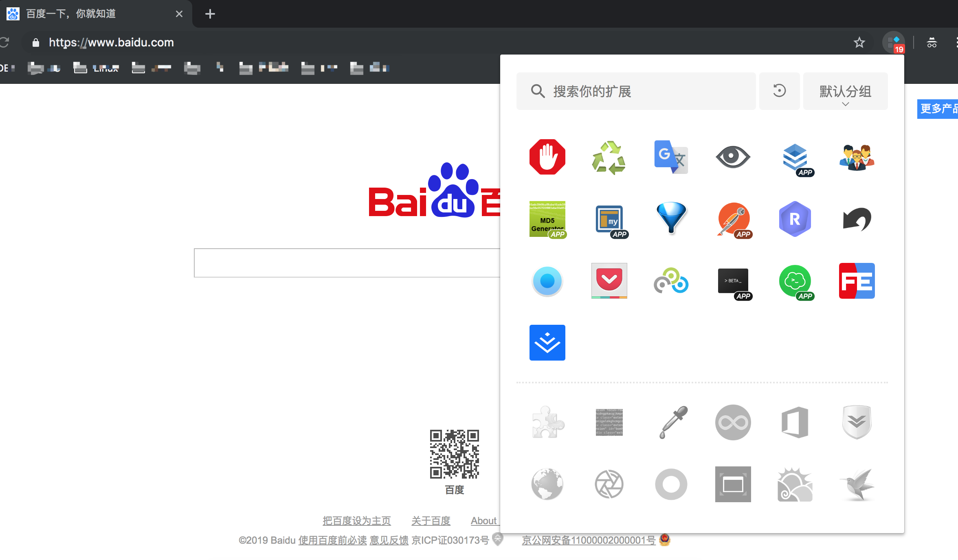Image resolution: width=958 pixels, height=560 pixels.
Task: Click the red-blue FE helper extension
Action: coord(857,281)
